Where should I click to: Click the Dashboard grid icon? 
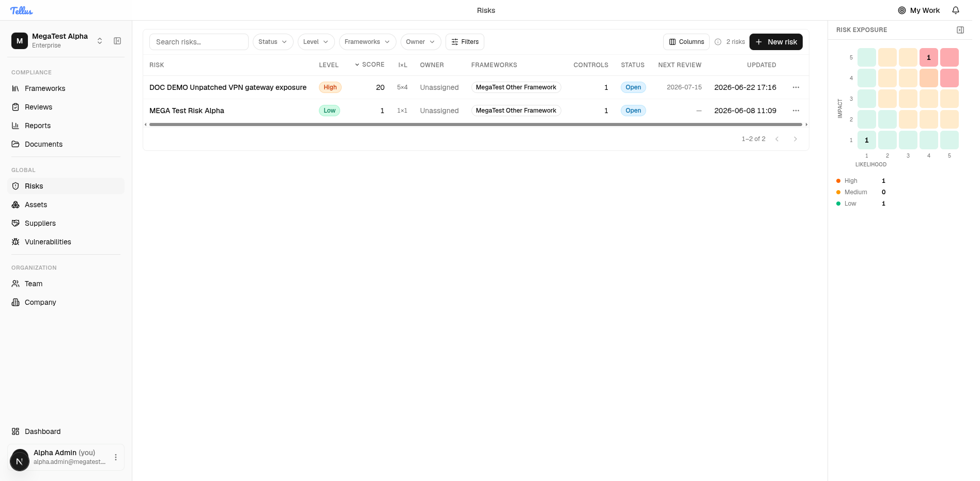[x=16, y=431]
